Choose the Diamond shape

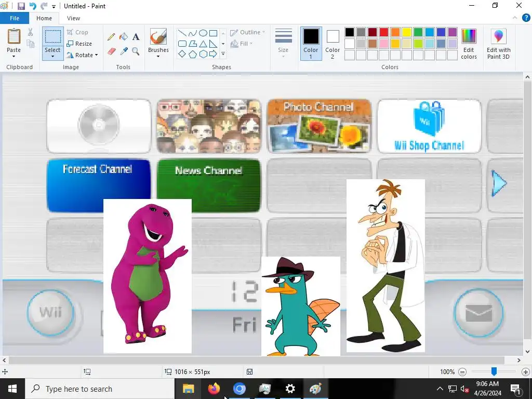tap(182, 54)
